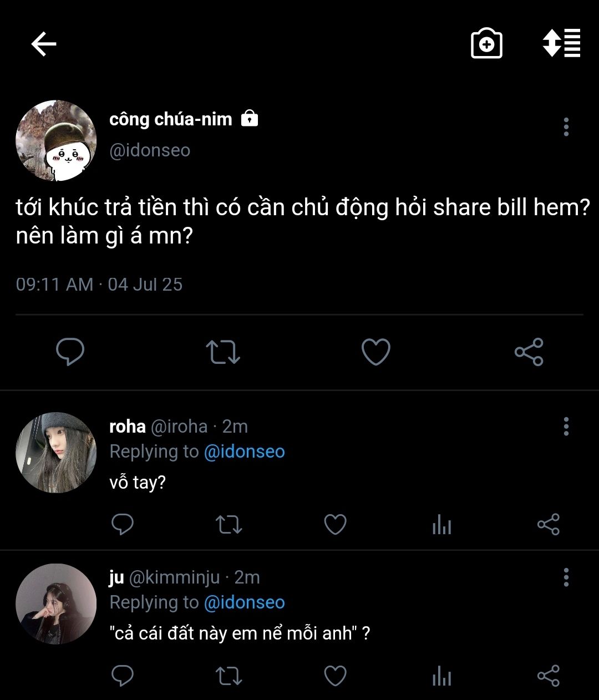The image size is (599, 700).
Task: Like roha's reply "vỗ tay?"
Action: (x=335, y=524)
